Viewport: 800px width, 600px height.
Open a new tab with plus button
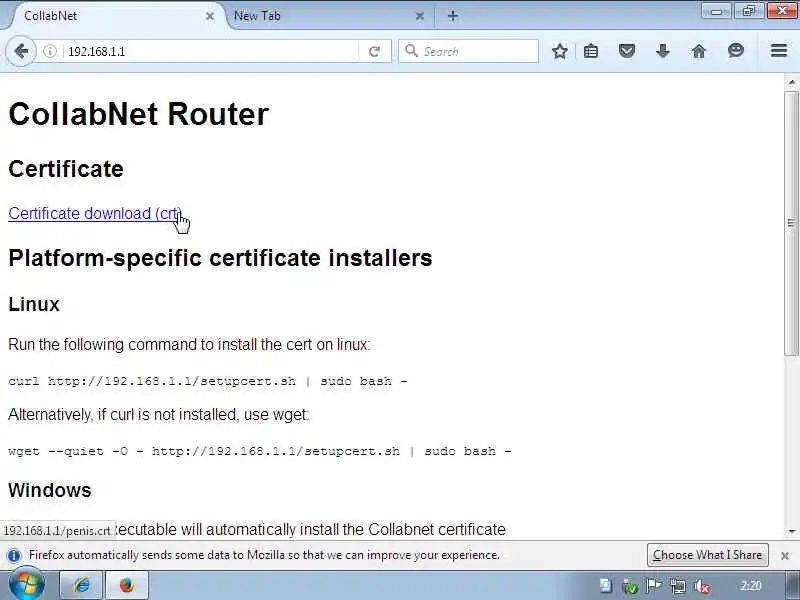pos(453,16)
